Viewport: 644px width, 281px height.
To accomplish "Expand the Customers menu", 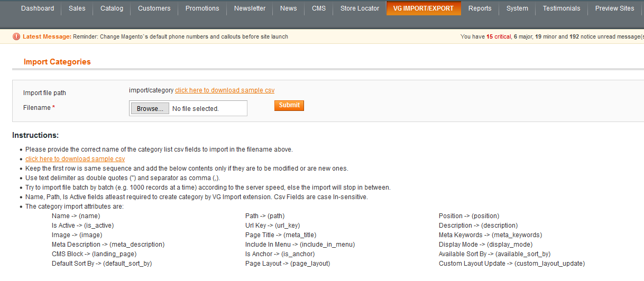I will (154, 8).
